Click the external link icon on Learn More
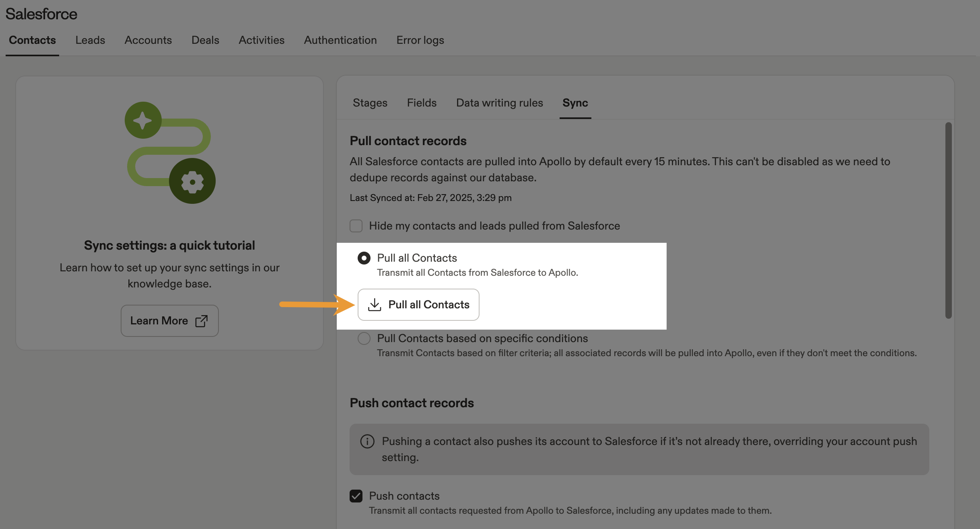The width and height of the screenshot is (980, 529). point(202,321)
